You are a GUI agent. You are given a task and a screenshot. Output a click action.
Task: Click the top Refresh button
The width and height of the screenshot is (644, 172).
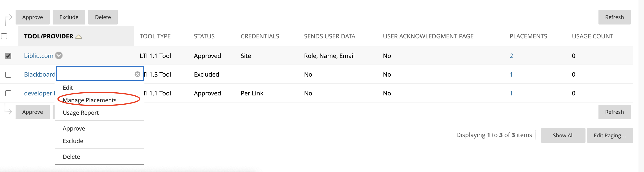(614, 17)
